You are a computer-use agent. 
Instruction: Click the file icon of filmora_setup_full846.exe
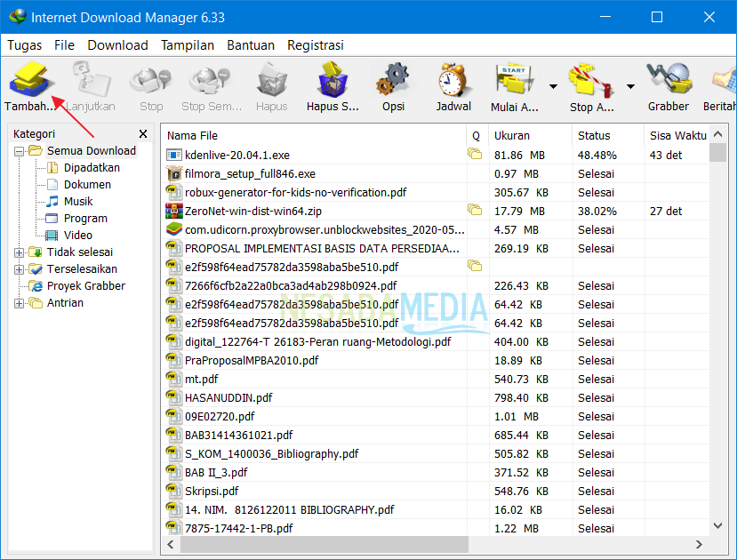point(174,173)
